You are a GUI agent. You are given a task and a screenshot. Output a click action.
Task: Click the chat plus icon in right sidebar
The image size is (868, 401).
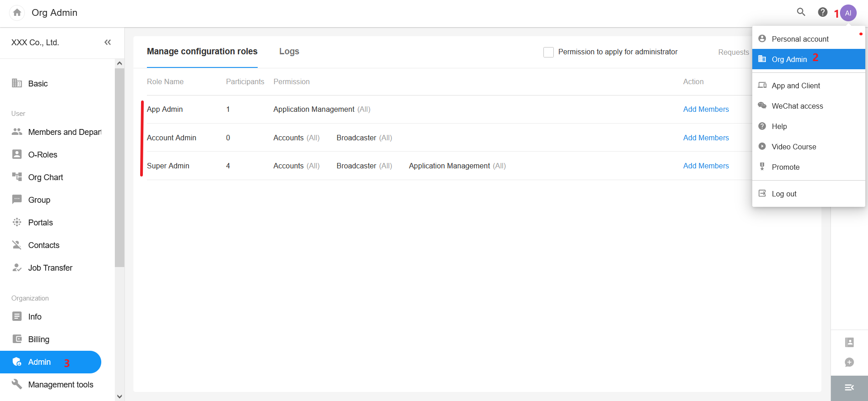click(x=849, y=362)
